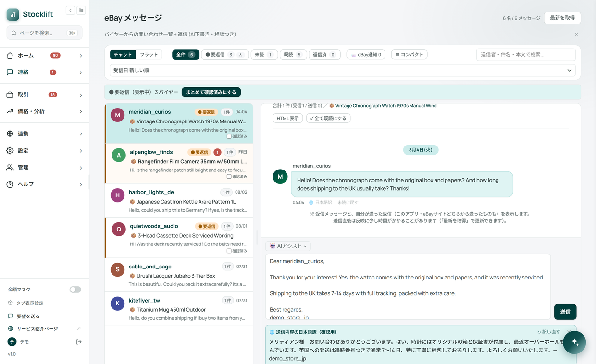Viewport: 596px width, 364px height.
Task: Toggle the 金額マスク switch
Action: [75, 290]
